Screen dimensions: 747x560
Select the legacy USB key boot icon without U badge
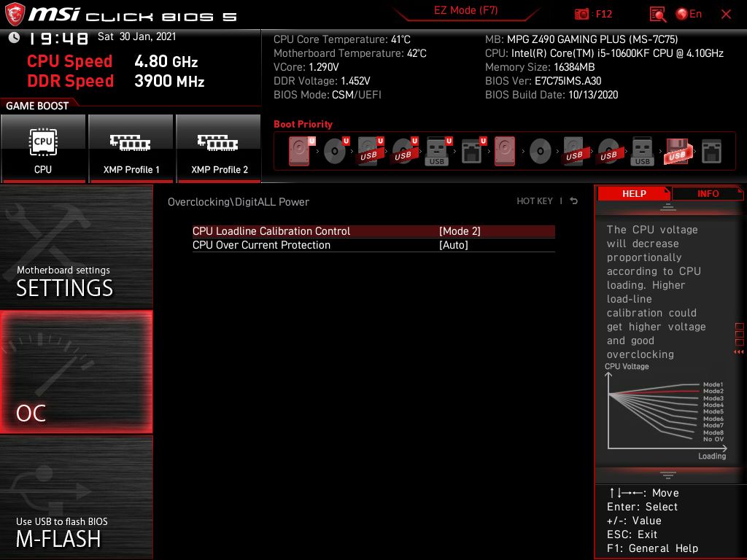(642, 151)
